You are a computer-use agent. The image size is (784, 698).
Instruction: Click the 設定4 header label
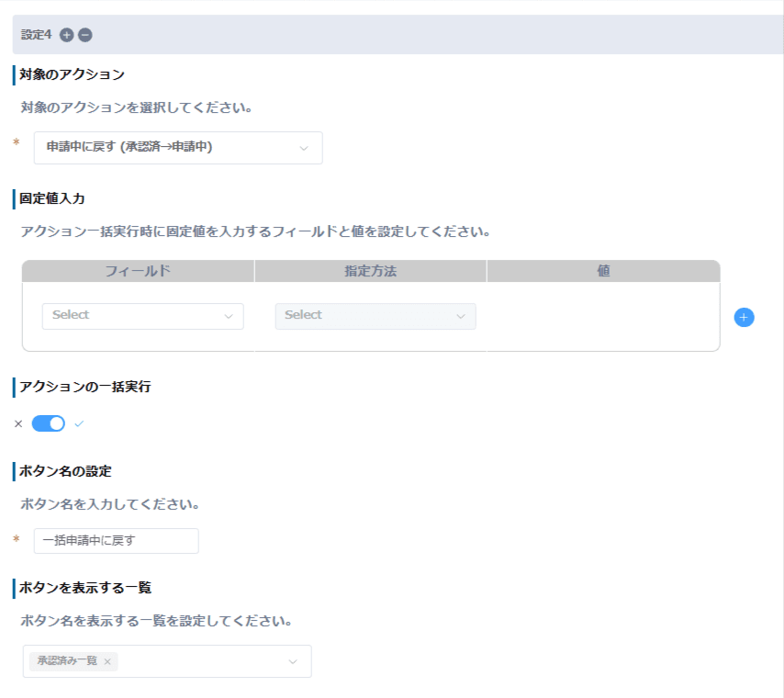tap(36, 35)
